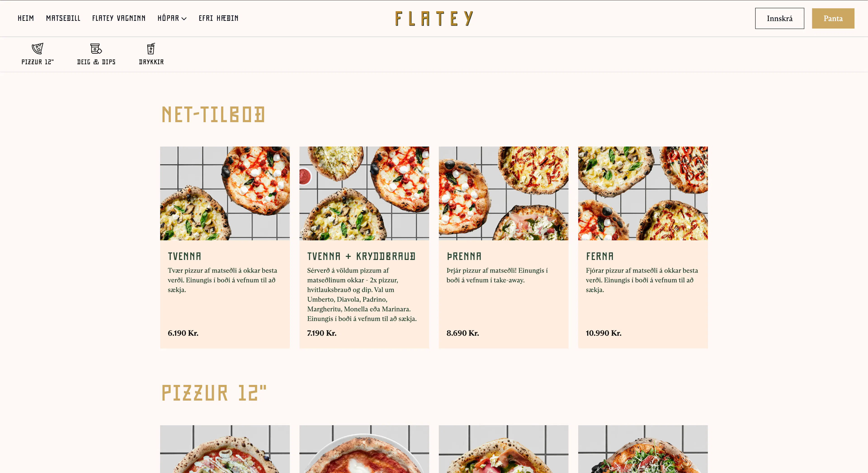Viewport: 868px width, 473px height.
Task: Select the Tvenna offer image
Action: [x=225, y=193]
